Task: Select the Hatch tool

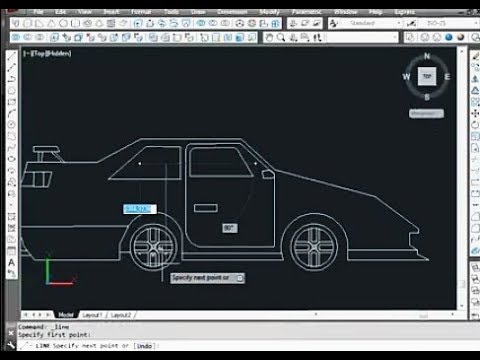Action: 12,217
